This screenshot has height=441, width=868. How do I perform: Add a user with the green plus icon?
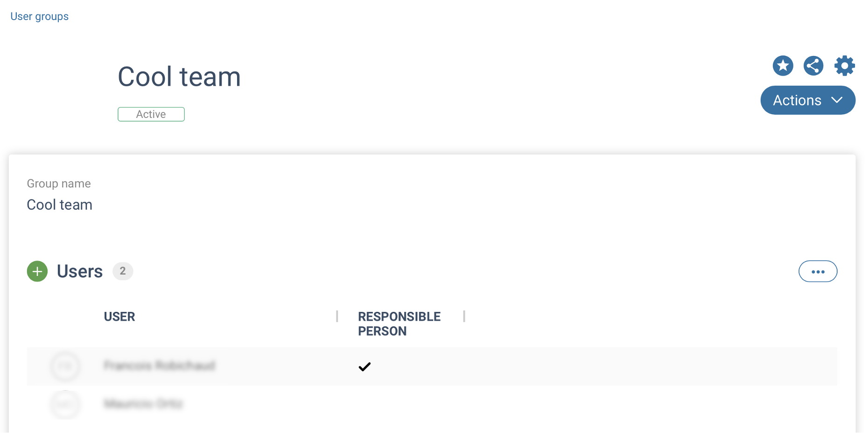click(37, 271)
